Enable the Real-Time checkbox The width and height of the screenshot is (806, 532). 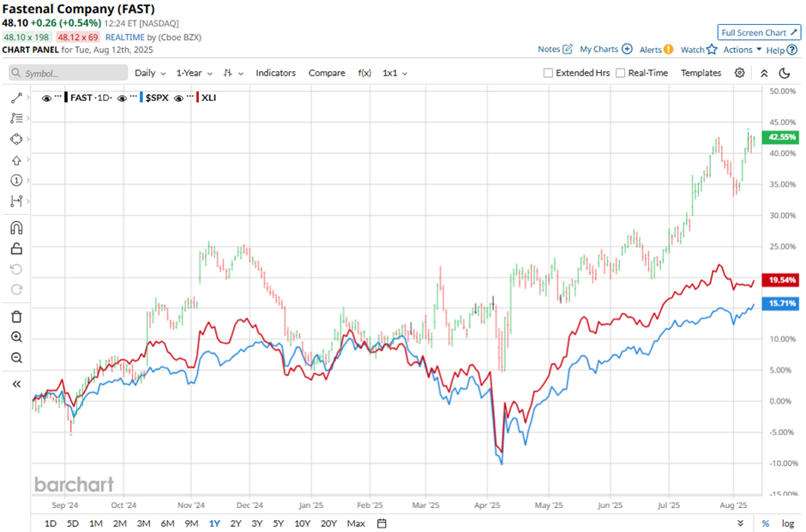pos(621,73)
